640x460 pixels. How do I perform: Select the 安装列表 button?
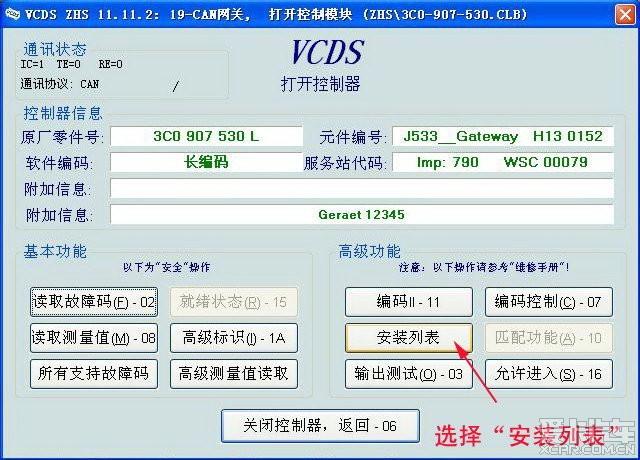(409, 338)
